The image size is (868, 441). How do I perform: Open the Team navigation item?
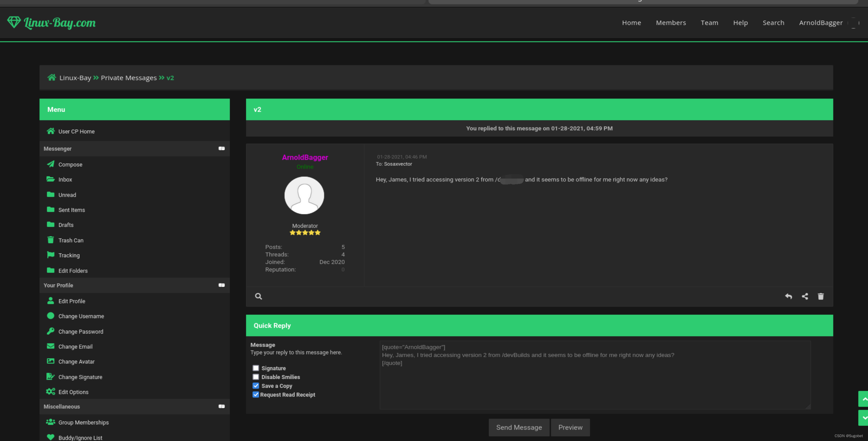tap(709, 23)
